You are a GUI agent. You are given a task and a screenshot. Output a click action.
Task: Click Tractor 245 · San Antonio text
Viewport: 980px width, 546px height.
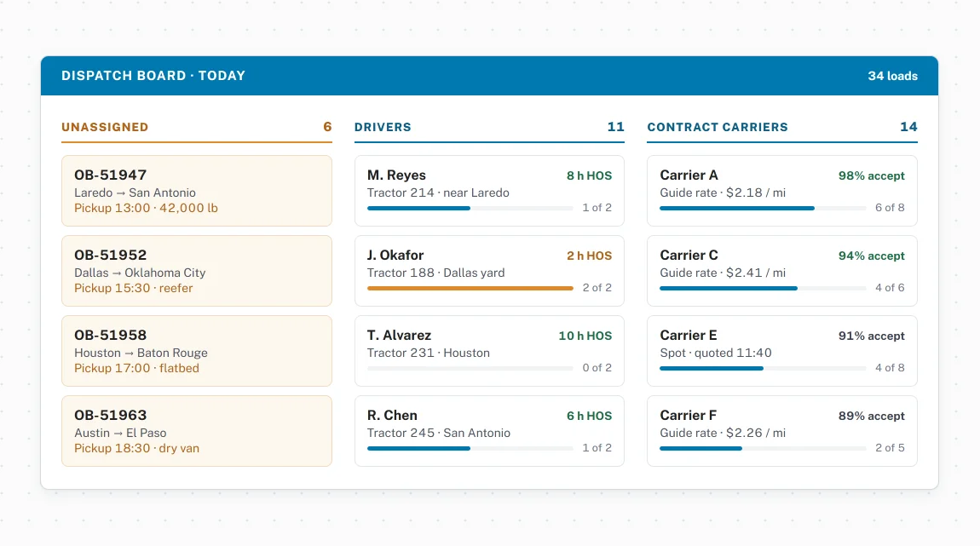pos(439,433)
